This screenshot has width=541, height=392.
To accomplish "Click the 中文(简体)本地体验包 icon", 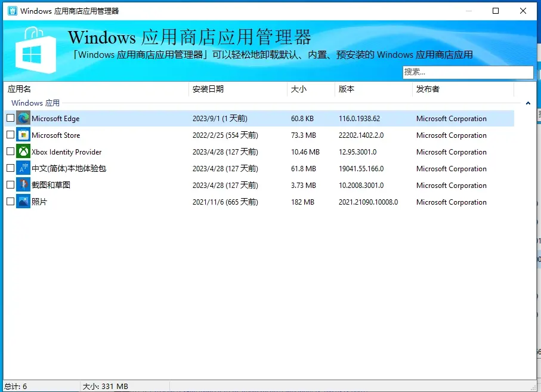I will [23, 168].
